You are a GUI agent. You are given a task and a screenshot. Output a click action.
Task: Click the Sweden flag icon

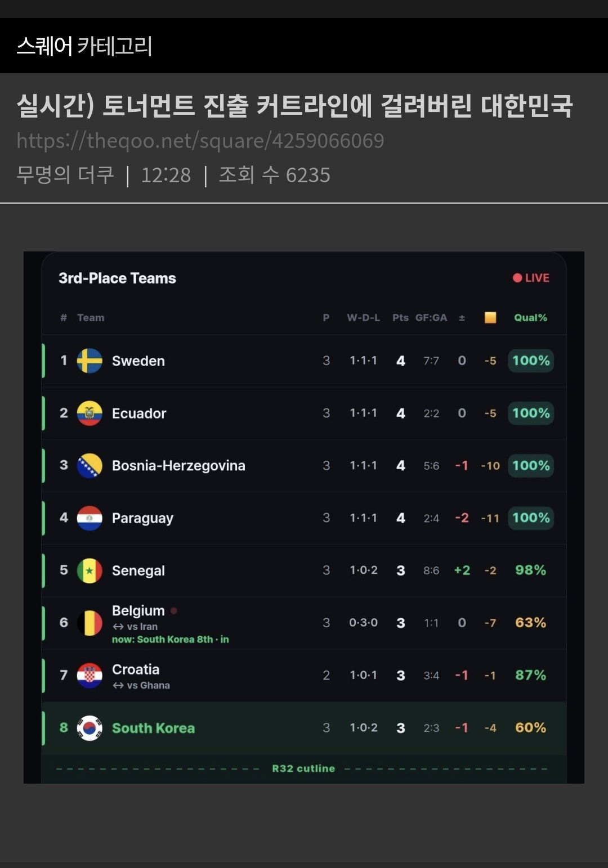tap(90, 361)
